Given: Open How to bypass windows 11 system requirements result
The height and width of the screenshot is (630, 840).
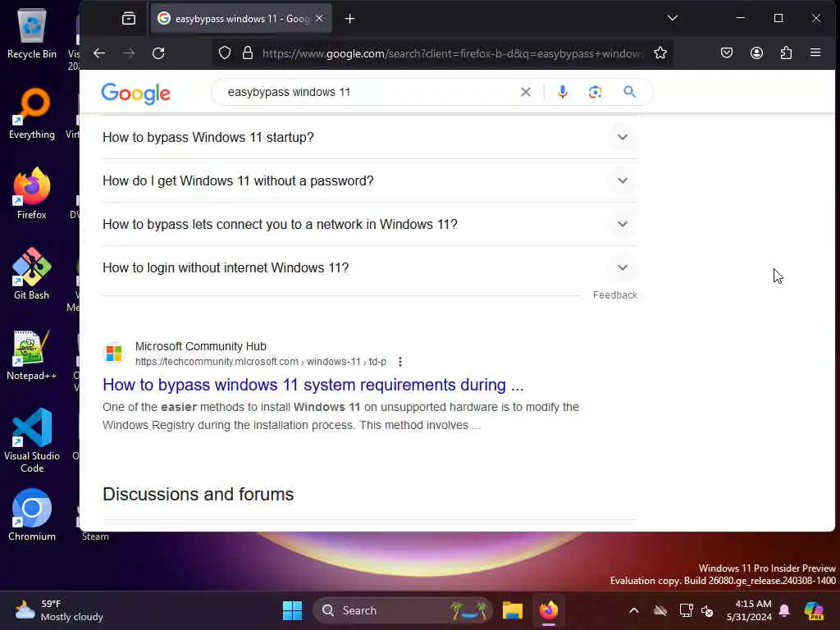Looking at the screenshot, I should 313,385.
